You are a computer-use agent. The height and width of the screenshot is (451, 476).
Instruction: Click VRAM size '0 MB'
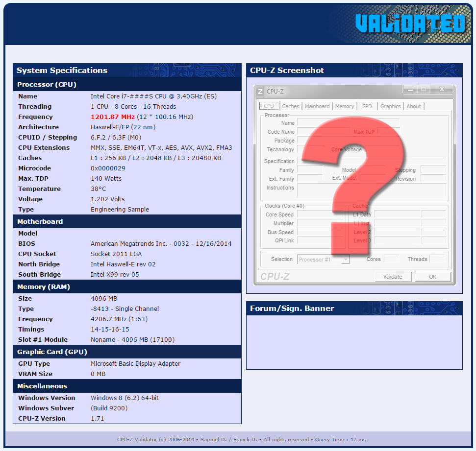coord(98,374)
